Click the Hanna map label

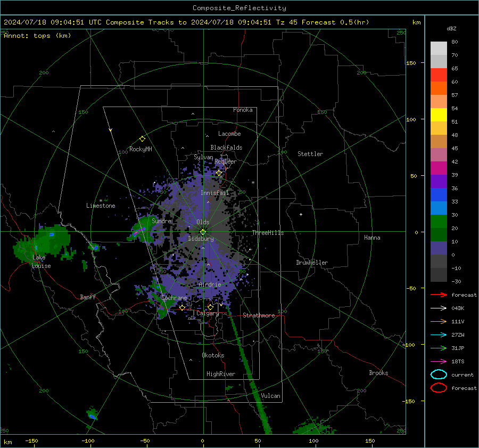pyautogui.click(x=372, y=238)
